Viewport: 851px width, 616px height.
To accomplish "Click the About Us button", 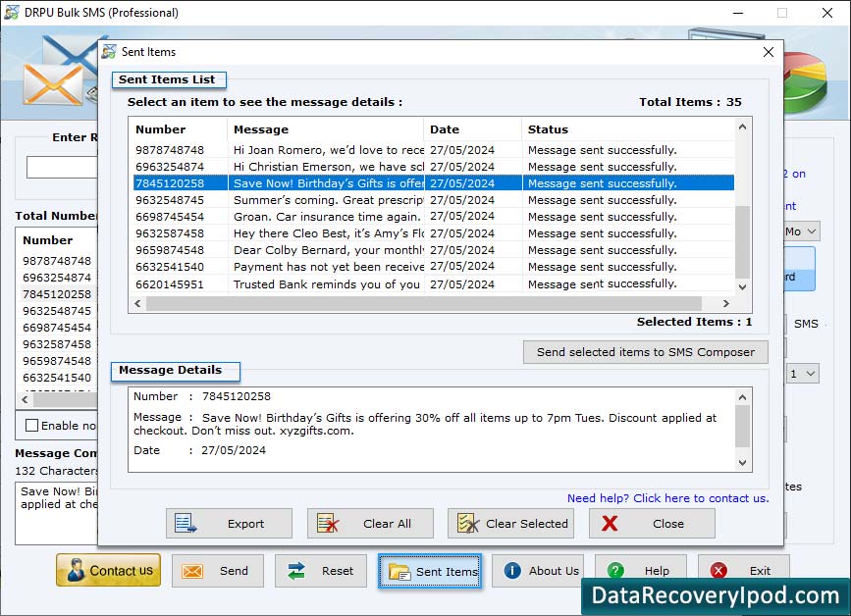I will [x=537, y=571].
